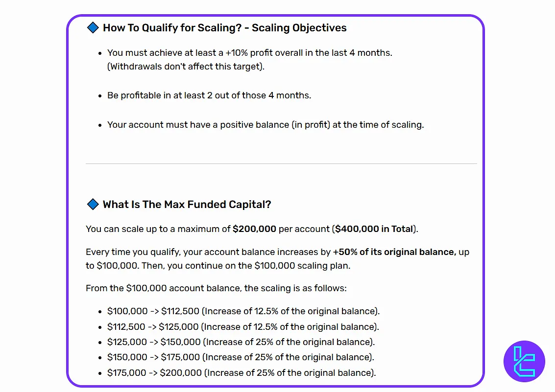The image size is (555, 392).
Task: Click the 'positive balance' requirement bullet
Action: (265, 125)
